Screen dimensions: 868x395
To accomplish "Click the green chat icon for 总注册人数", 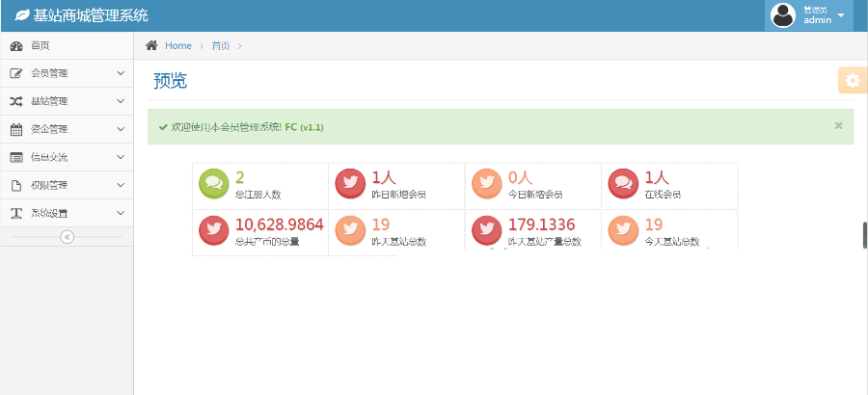I will tap(214, 184).
